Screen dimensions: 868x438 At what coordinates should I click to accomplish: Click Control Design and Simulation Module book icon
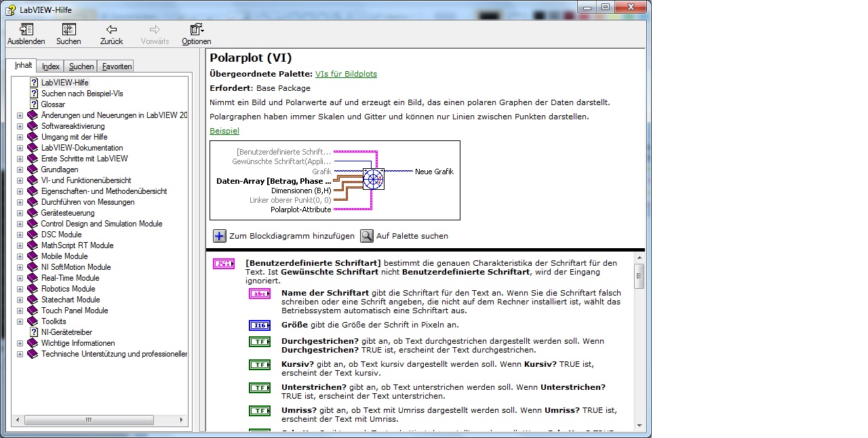[x=33, y=224]
